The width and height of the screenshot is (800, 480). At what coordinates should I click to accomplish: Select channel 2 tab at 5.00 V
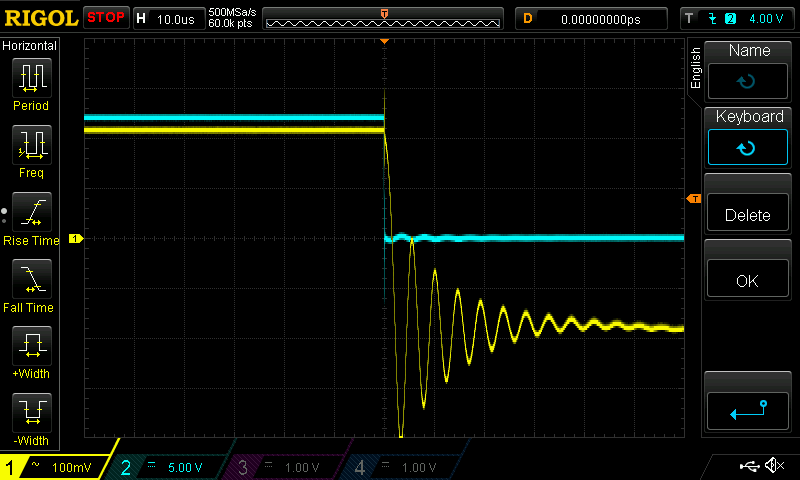[166, 467]
